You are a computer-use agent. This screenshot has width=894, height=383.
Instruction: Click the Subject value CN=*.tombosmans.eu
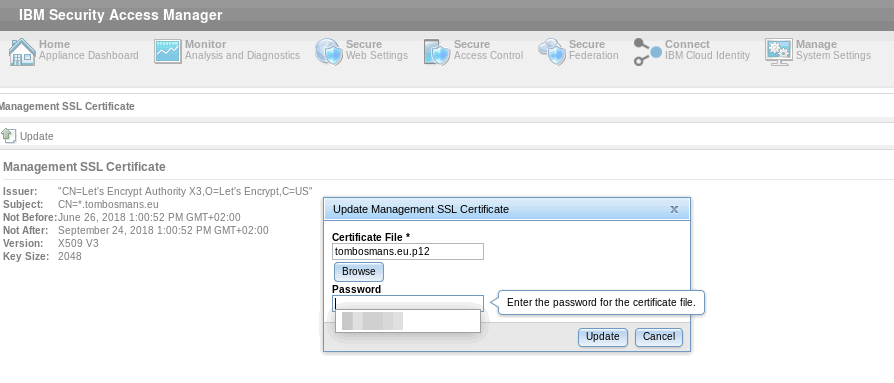[x=108, y=204]
